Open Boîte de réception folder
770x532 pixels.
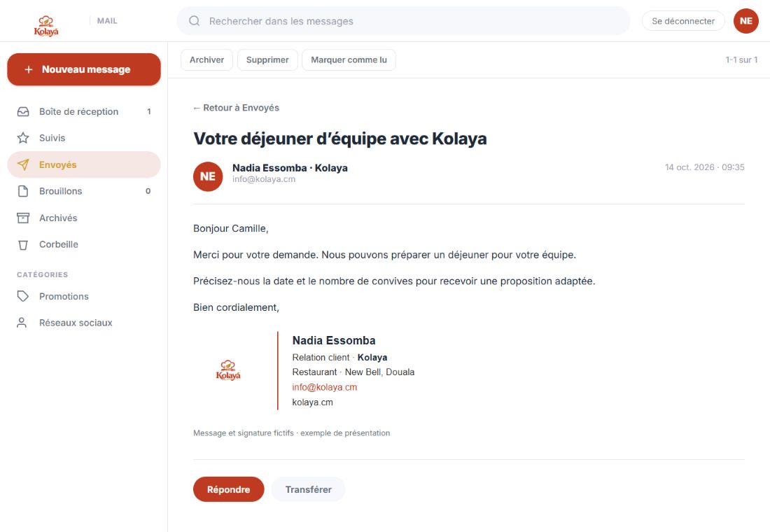click(x=84, y=111)
